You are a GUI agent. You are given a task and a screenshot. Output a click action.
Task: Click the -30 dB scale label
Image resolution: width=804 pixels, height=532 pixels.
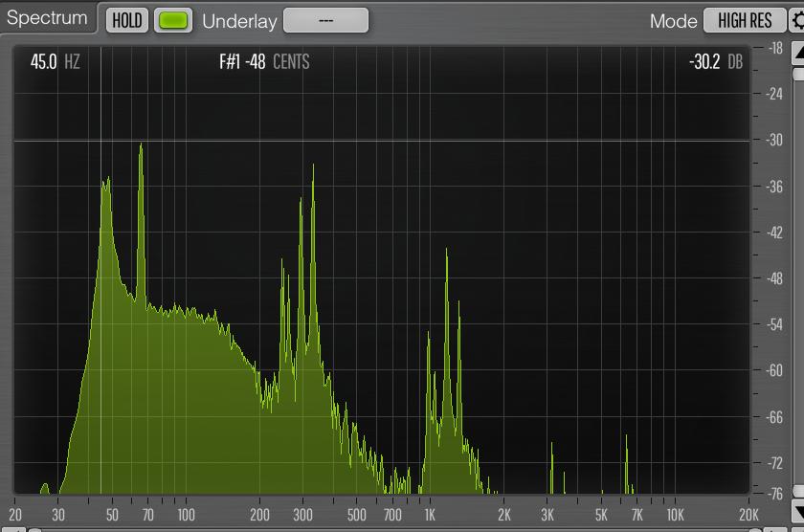point(774,140)
